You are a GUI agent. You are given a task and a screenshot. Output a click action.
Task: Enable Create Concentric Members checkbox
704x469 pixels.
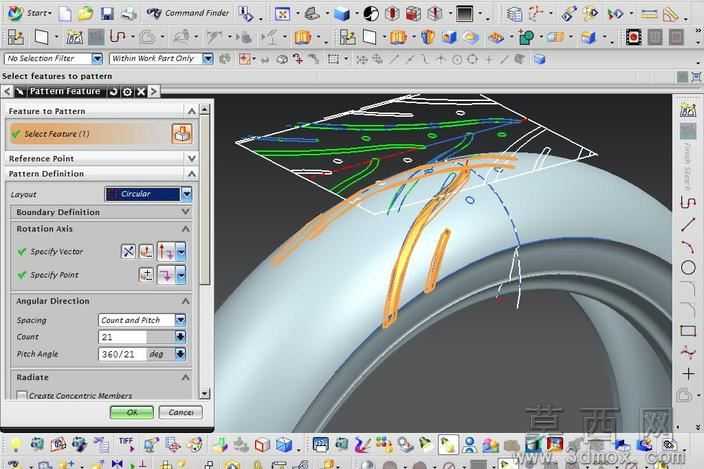point(21,395)
